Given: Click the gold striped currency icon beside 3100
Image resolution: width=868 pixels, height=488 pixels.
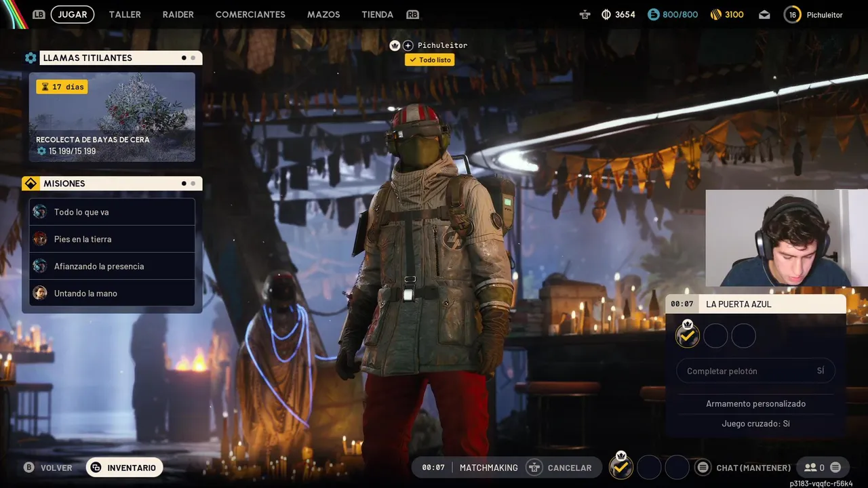Looking at the screenshot, I should pos(715,14).
